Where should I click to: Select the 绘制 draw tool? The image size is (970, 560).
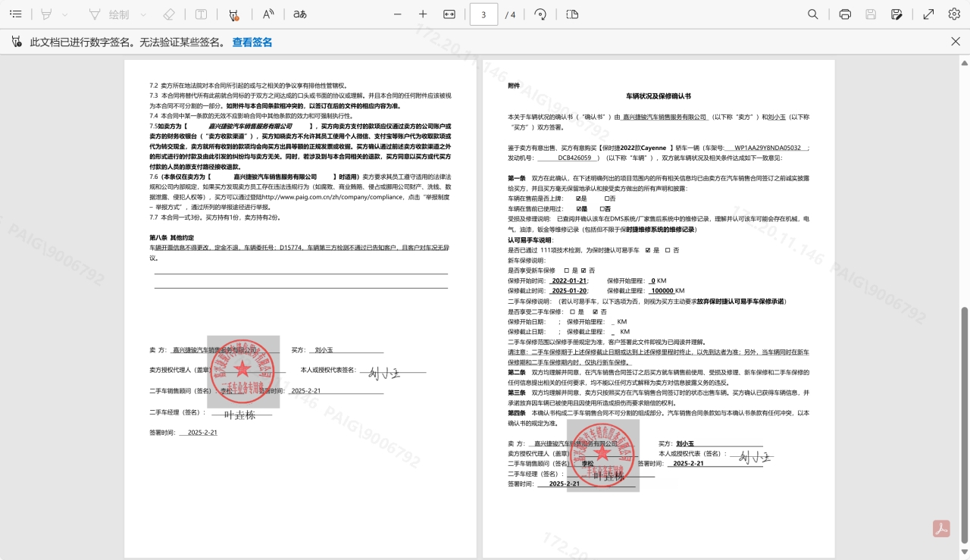[110, 14]
